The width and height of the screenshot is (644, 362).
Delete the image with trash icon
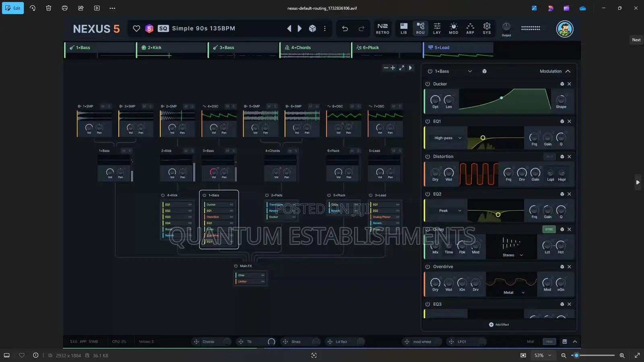(48, 8)
